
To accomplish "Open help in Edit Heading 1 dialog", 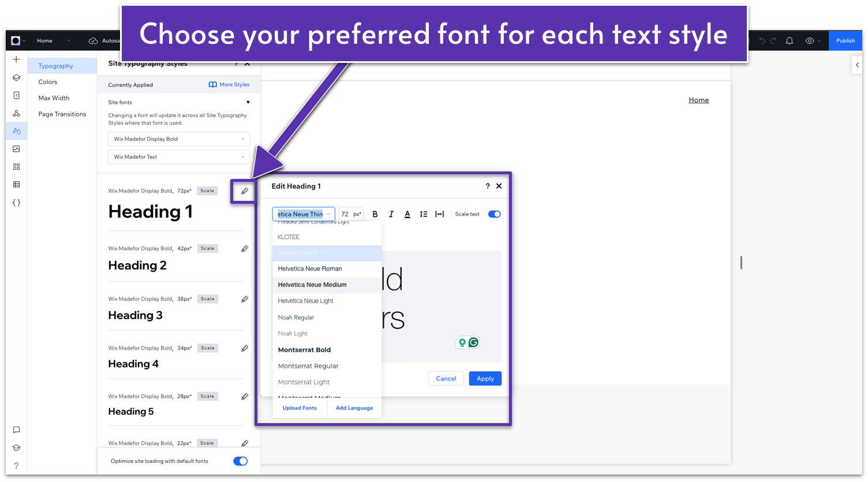I will point(488,186).
